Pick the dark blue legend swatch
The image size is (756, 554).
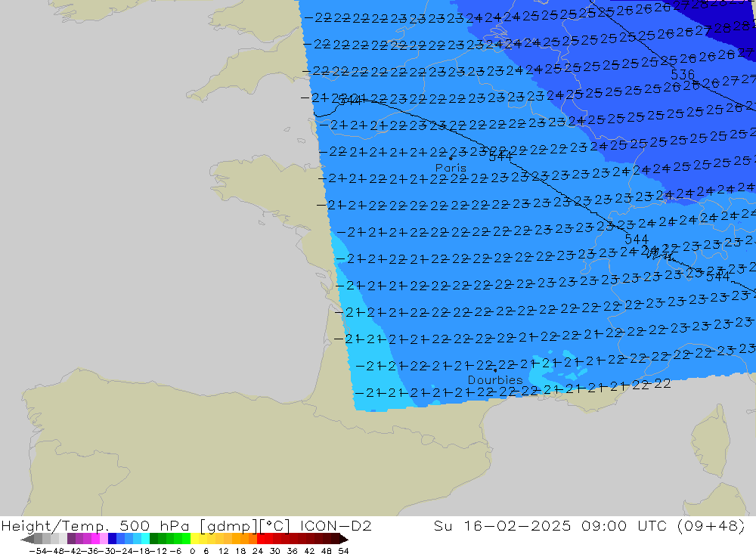[x=113, y=539]
